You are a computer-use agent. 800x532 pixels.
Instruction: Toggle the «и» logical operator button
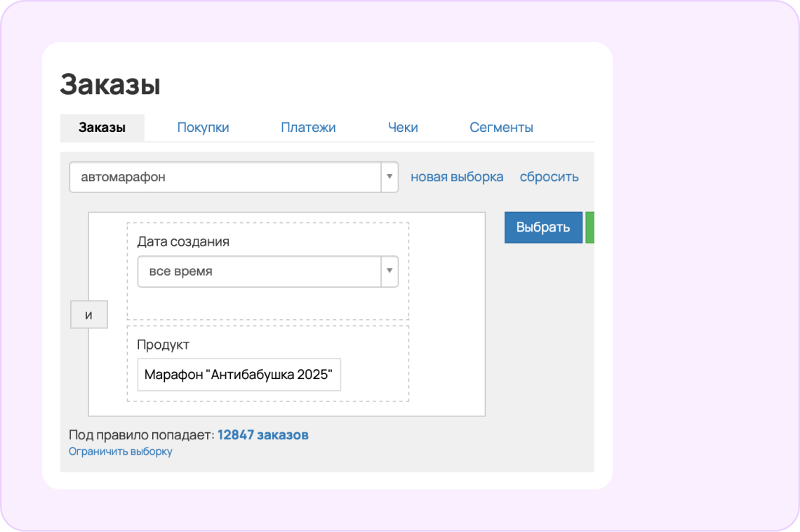click(x=88, y=314)
